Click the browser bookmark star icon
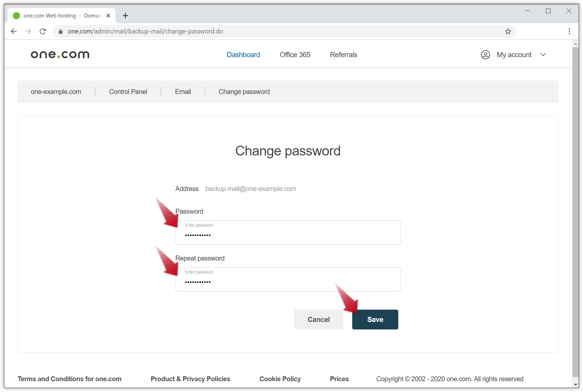583x392 pixels. point(508,31)
